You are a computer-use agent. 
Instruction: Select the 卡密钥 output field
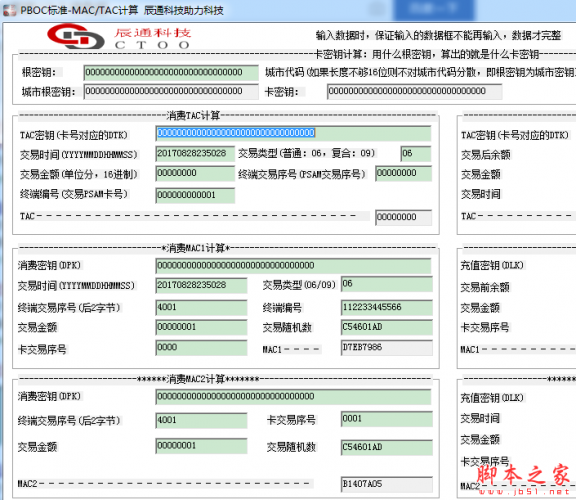(414, 91)
